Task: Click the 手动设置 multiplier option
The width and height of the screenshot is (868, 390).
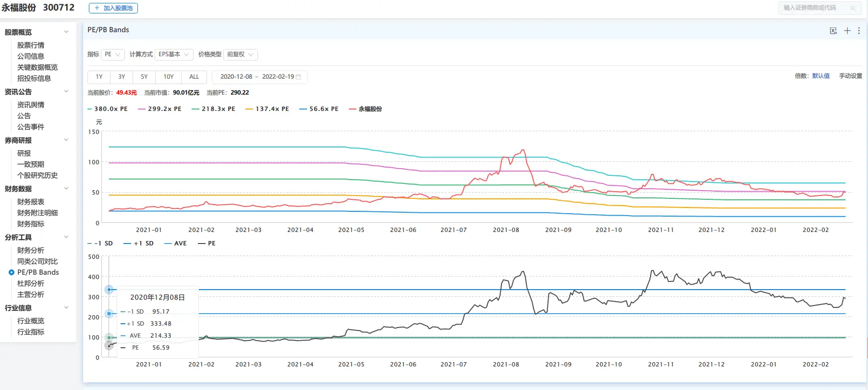Action: 850,76
